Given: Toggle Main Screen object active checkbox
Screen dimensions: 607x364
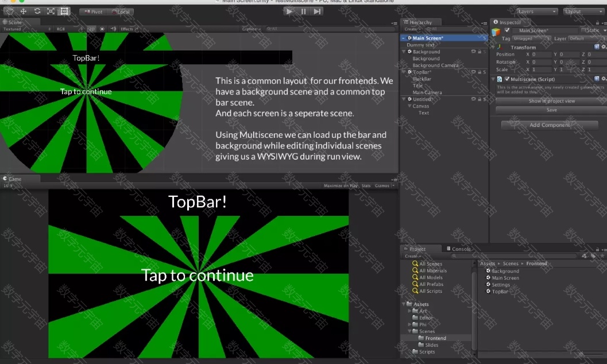Looking at the screenshot, I should point(507,30).
